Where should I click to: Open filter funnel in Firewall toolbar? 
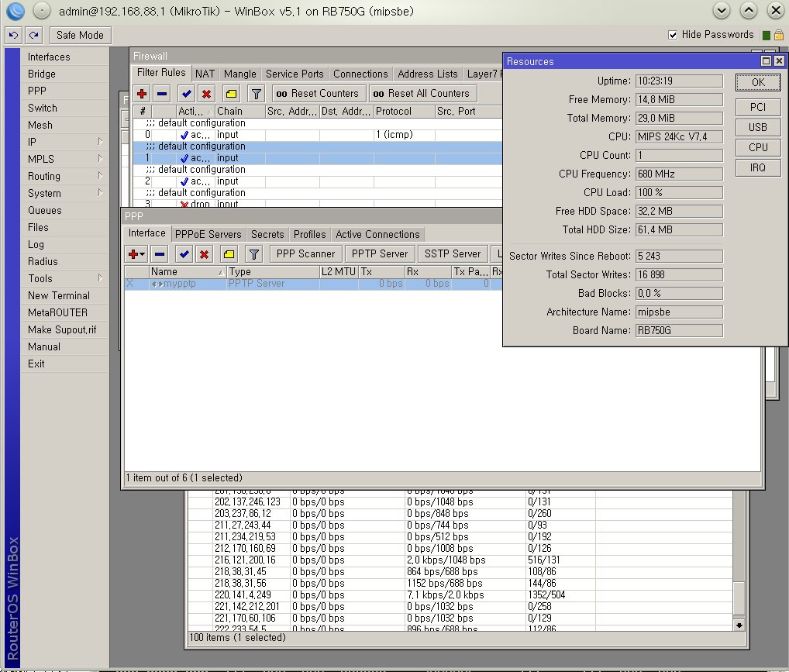pyautogui.click(x=256, y=94)
